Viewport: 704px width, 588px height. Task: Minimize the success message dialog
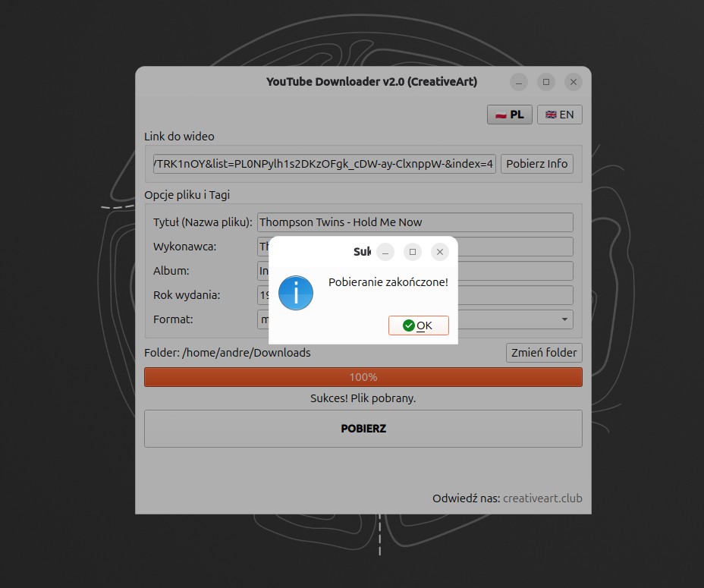pyautogui.click(x=385, y=252)
